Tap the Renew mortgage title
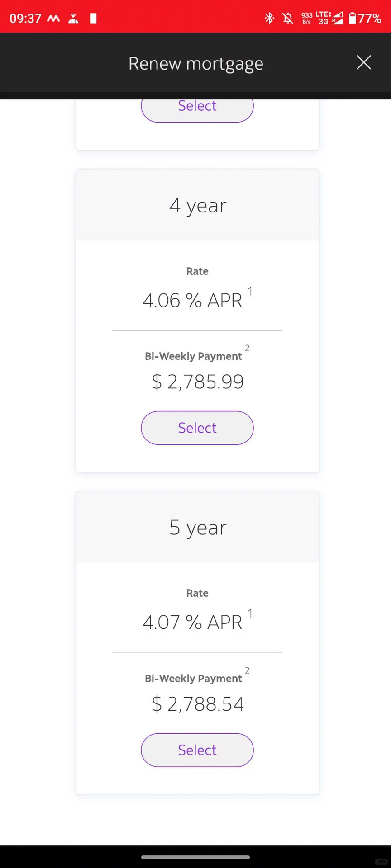The width and height of the screenshot is (391, 868). pos(195,63)
